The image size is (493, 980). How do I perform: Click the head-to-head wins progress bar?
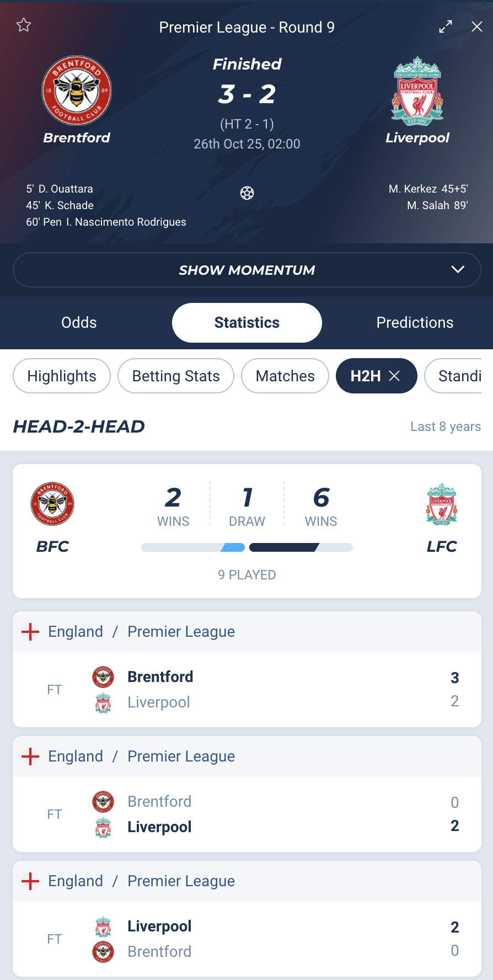tap(247, 547)
